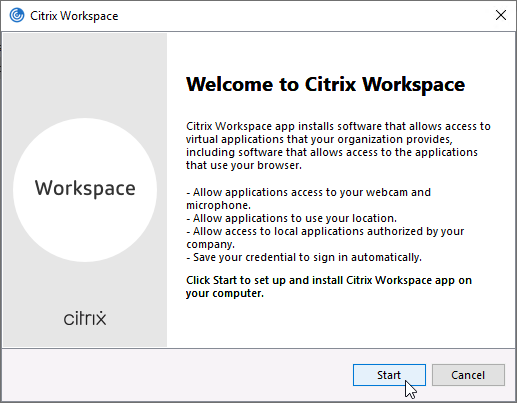Click empty footer area left of Start button

[x=177, y=375]
